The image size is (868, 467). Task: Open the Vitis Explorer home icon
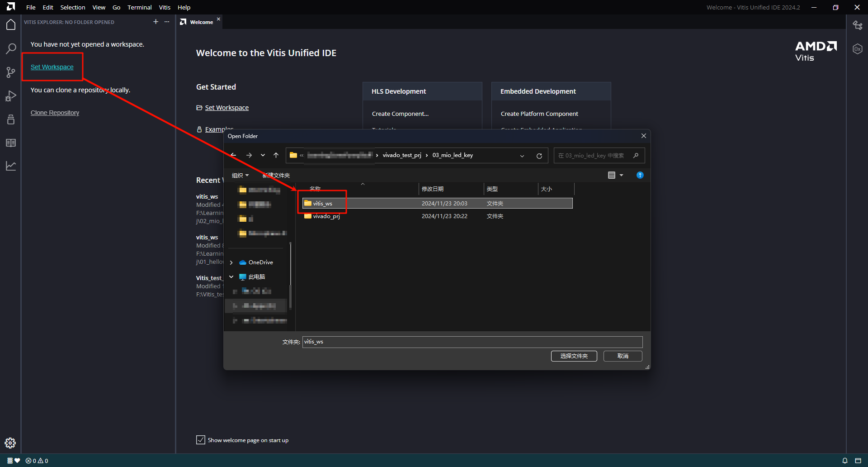11,24
